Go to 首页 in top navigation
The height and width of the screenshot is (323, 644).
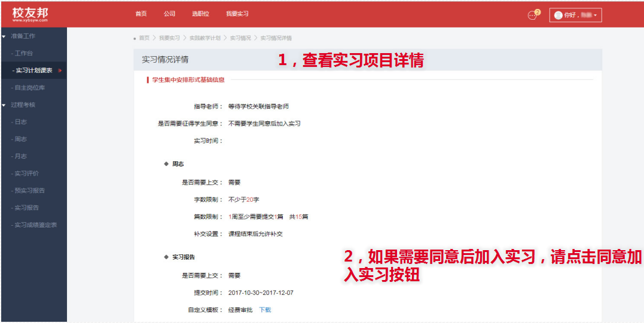pos(141,14)
